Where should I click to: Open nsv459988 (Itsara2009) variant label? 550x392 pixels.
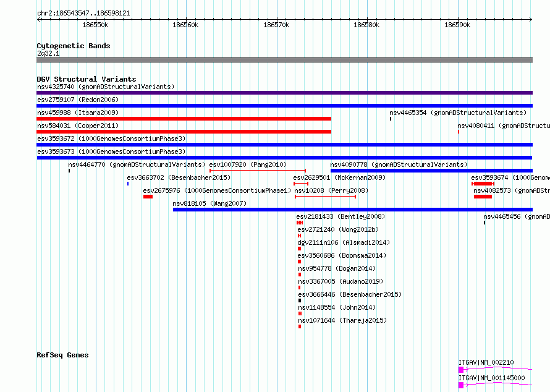tap(78, 113)
